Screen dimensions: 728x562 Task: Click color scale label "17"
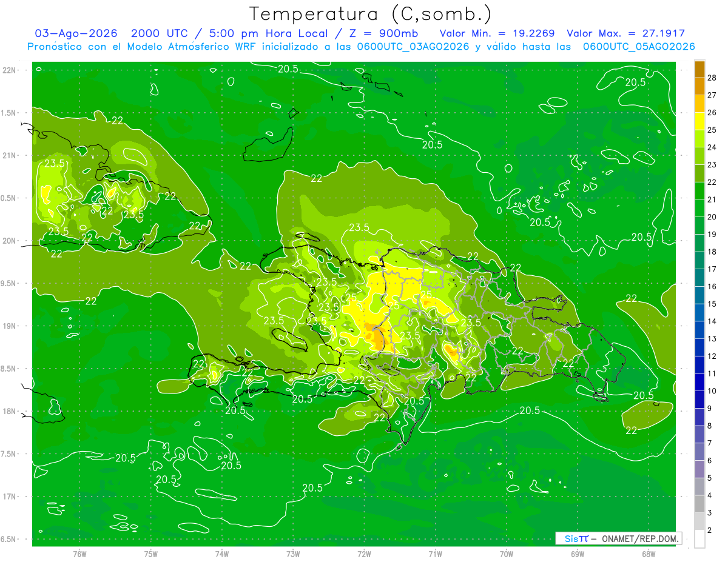point(712,269)
